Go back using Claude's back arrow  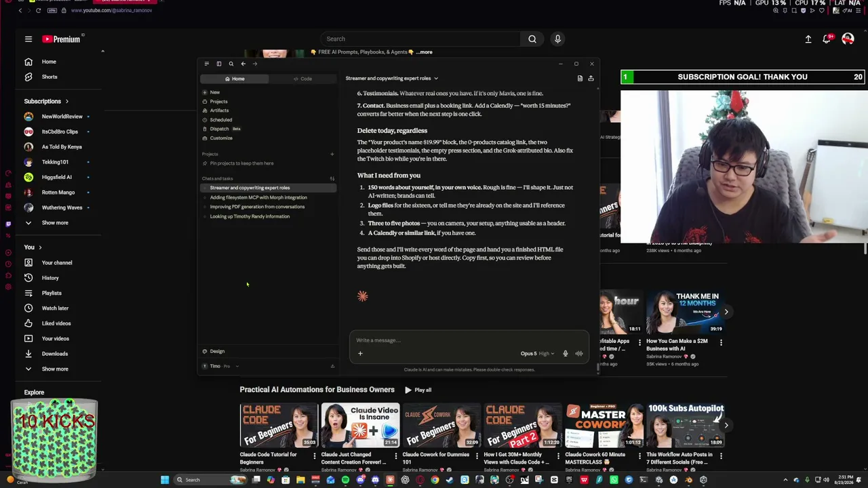243,64
